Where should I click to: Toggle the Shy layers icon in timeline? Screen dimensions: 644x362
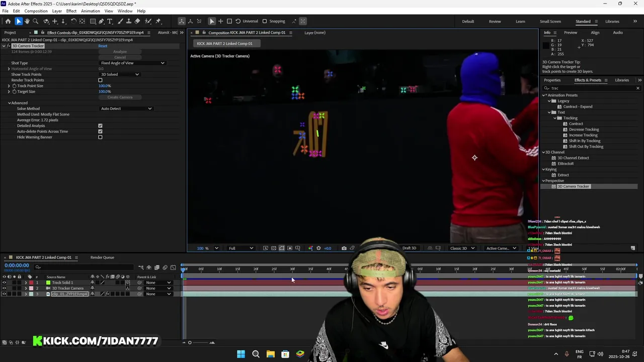(149, 267)
